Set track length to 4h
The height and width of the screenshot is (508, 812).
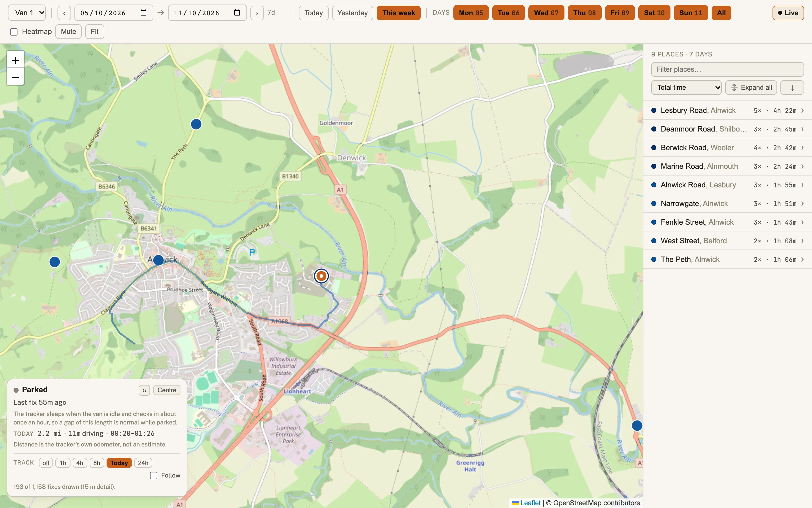pos(80,463)
